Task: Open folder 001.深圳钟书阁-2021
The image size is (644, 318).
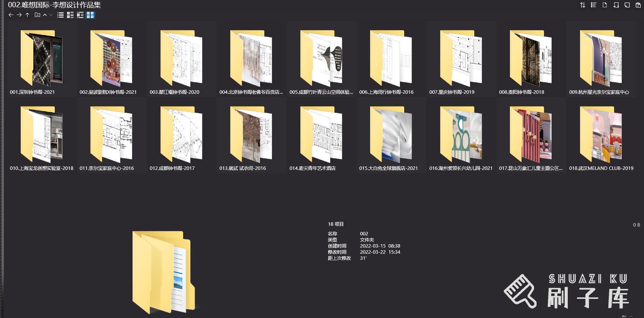Action: [41, 59]
